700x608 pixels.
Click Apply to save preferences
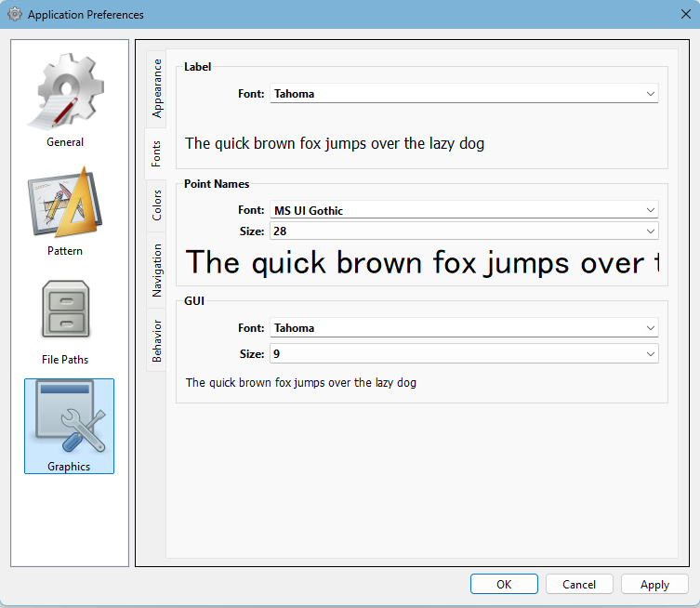(x=654, y=584)
